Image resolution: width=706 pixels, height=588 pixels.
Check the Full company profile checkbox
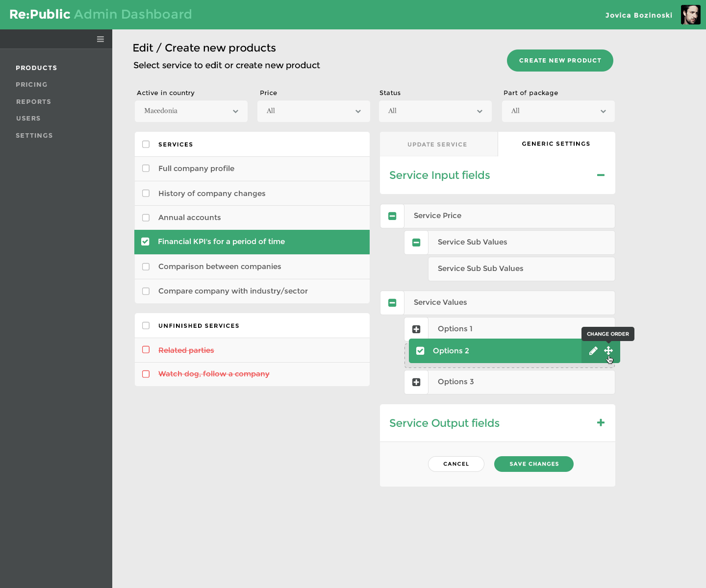(146, 169)
